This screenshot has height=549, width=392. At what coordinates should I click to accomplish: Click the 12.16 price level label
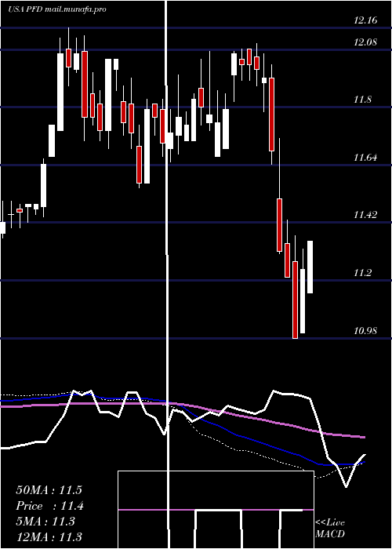[x=365, y=20]
